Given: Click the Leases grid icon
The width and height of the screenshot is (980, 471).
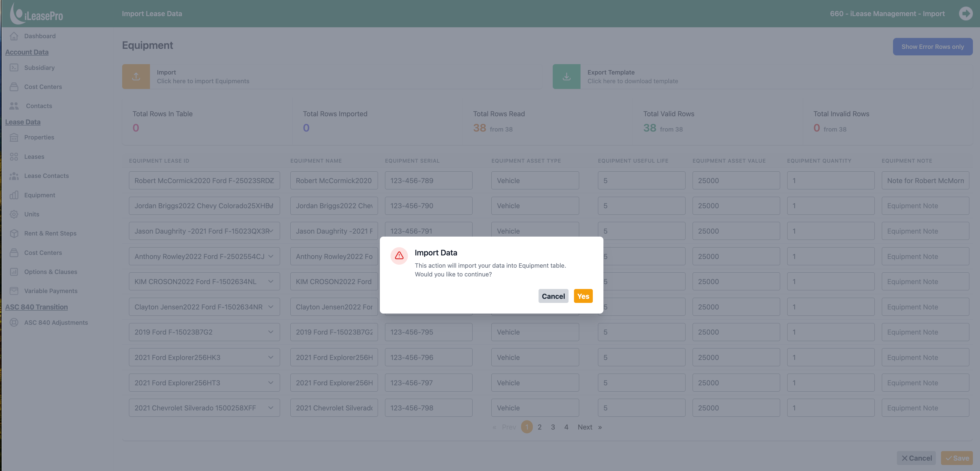Looking at the screenshot, I should [14, 157].
